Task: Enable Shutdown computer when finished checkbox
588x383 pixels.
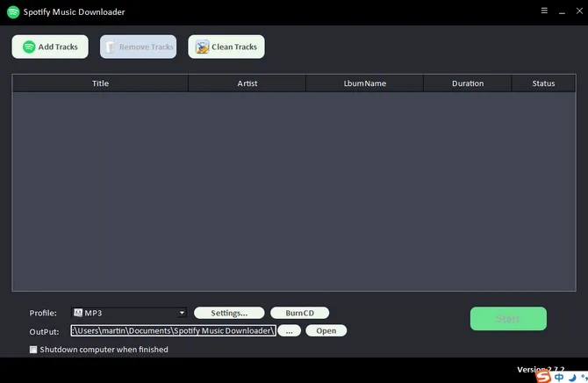Action: pos(33,350)
